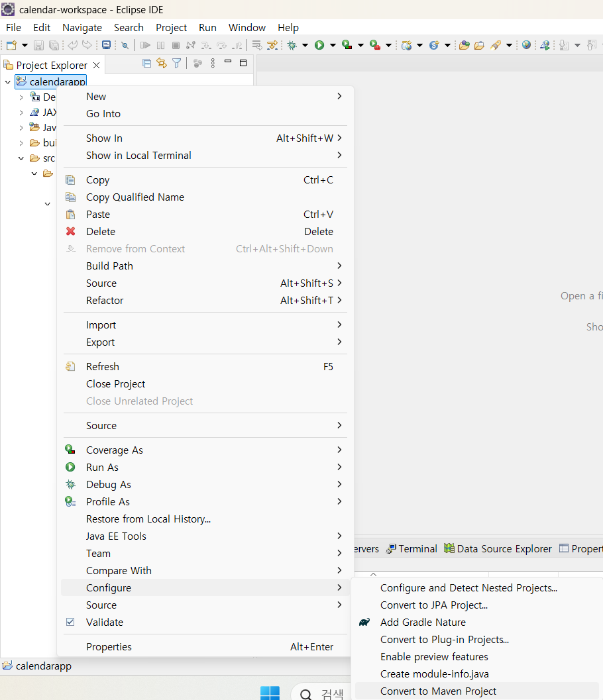Click the New Dynamic Web Project icon
Image resolution: width=603 pixels, height=700 pixels.
[406, 45]
